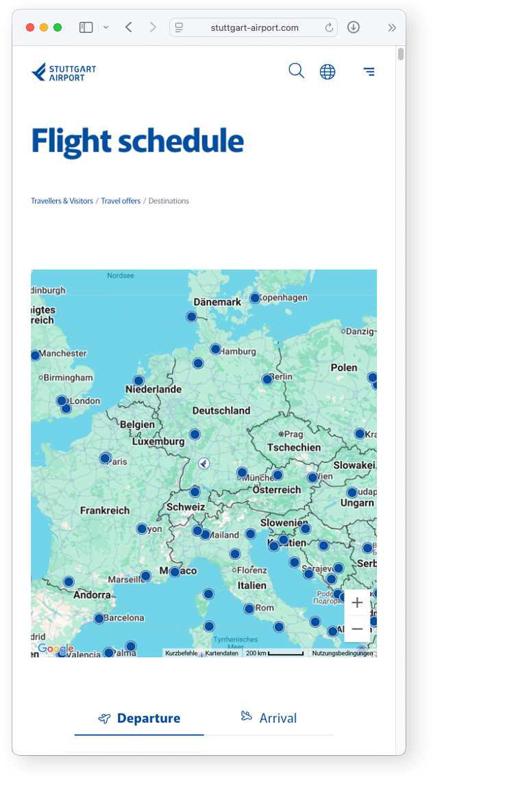Open the page reader icon in address bar
This screenshot has width=505, height=812.
point(179,27)
